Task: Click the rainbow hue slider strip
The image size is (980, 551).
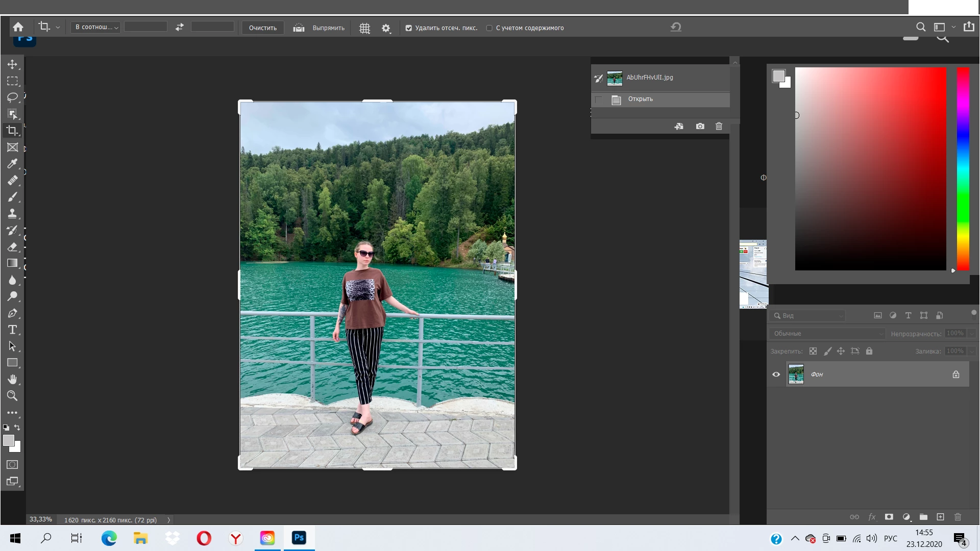Action: (x=963, y=168)
